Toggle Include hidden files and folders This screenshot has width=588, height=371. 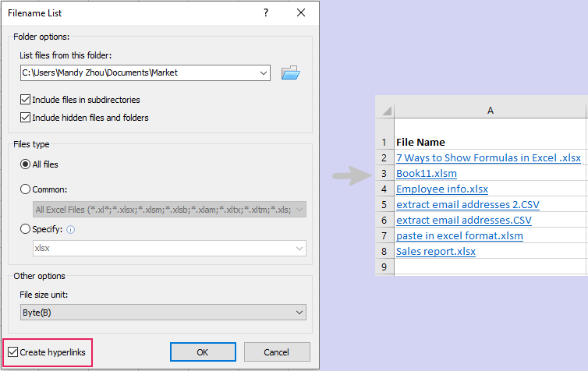pos(25,118)
